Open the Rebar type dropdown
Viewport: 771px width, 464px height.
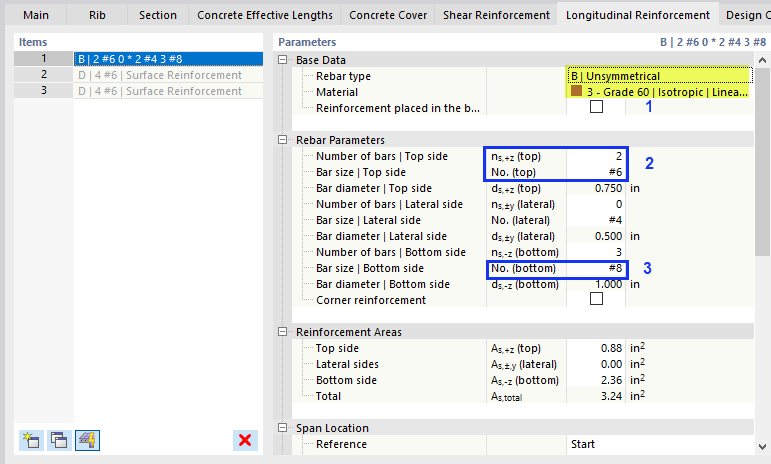[x=658, y=76]
